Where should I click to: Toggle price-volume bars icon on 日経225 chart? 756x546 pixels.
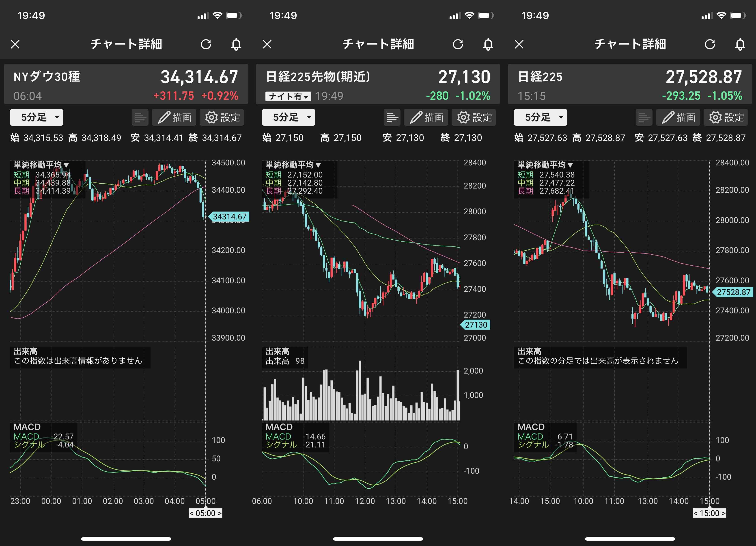coord(644,117)
